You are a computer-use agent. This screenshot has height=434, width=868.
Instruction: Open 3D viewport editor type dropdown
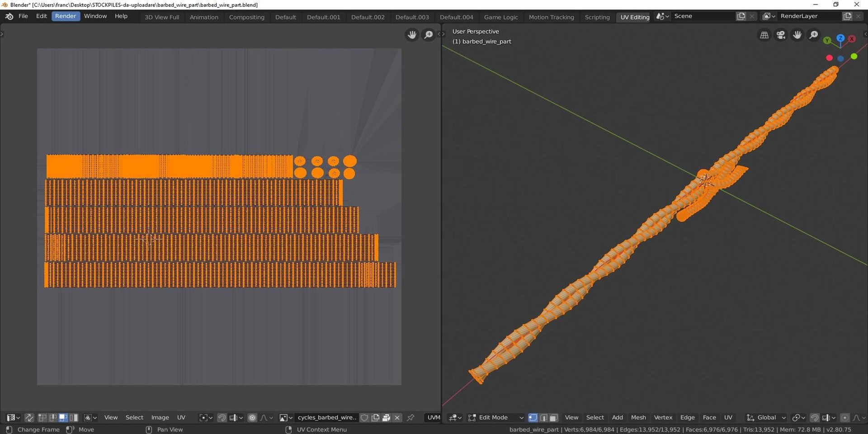tap(455, 418)
